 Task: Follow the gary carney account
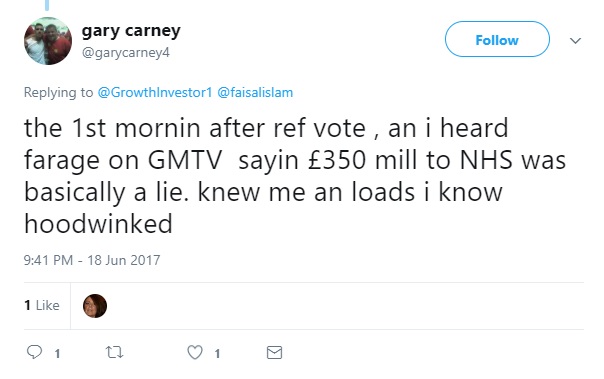coord(497,39)
